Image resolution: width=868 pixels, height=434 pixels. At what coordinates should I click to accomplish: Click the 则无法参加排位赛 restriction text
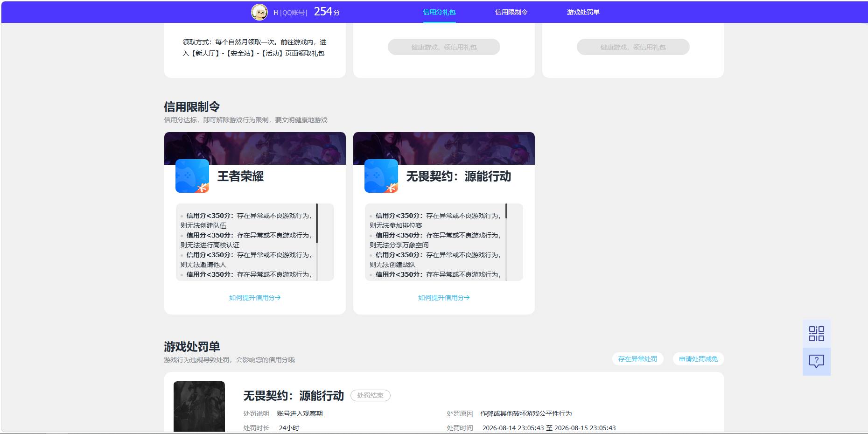coord(396,225)
